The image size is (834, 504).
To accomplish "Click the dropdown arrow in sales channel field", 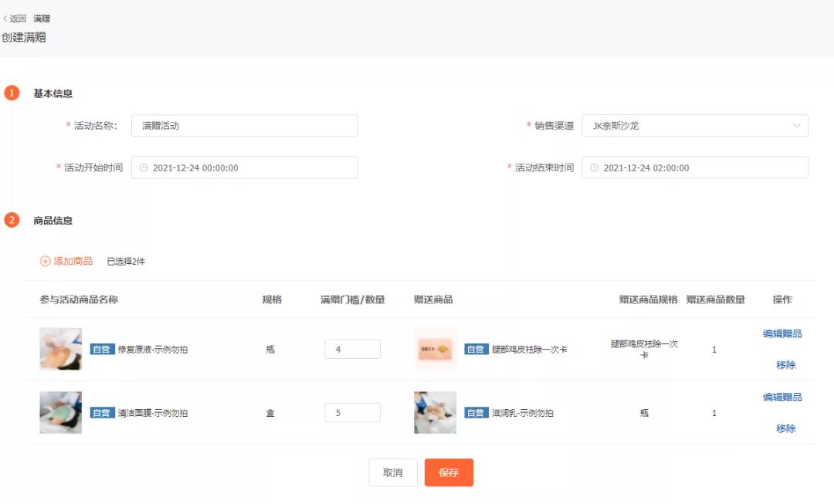I will [x=797, y=125].
